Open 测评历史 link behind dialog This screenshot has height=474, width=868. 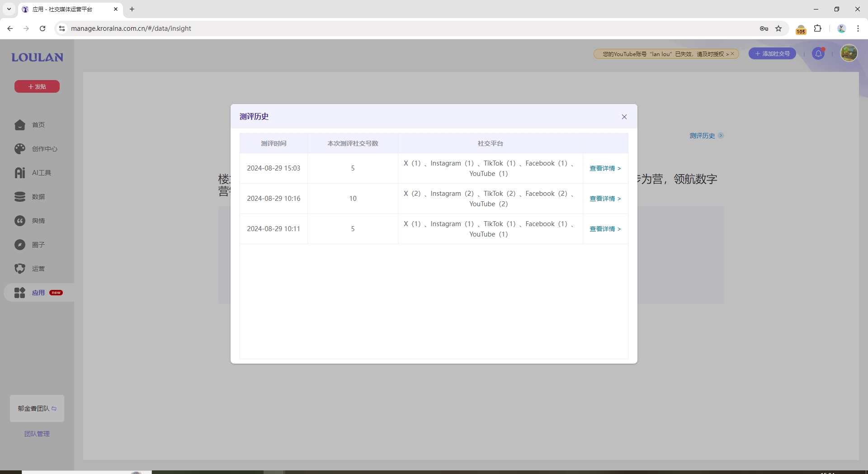(706, 136)
